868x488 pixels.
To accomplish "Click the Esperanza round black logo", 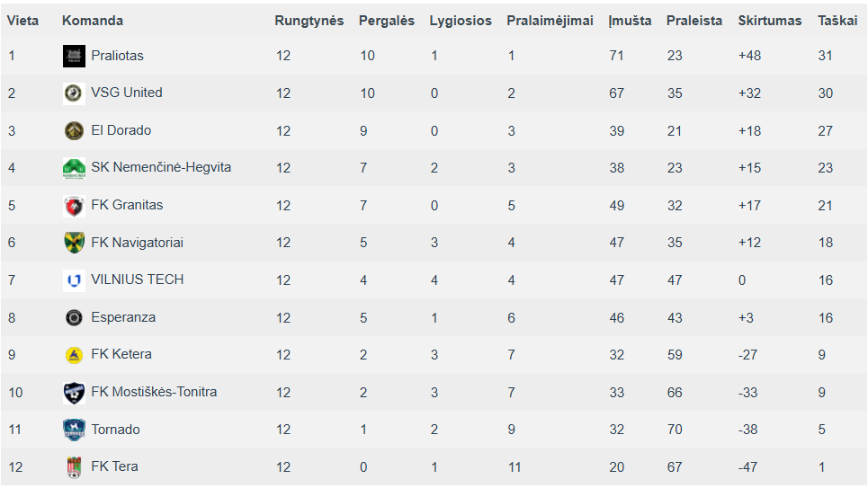I will click(x=74, y=317).
